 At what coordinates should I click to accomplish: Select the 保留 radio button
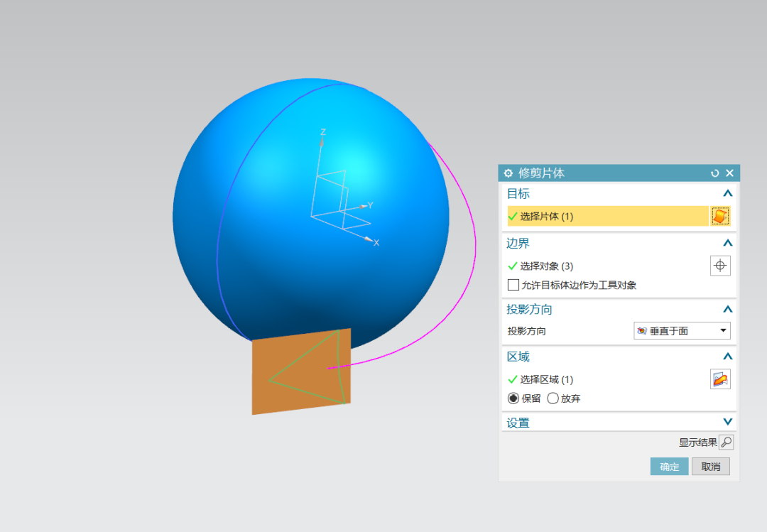click(513, 398)
